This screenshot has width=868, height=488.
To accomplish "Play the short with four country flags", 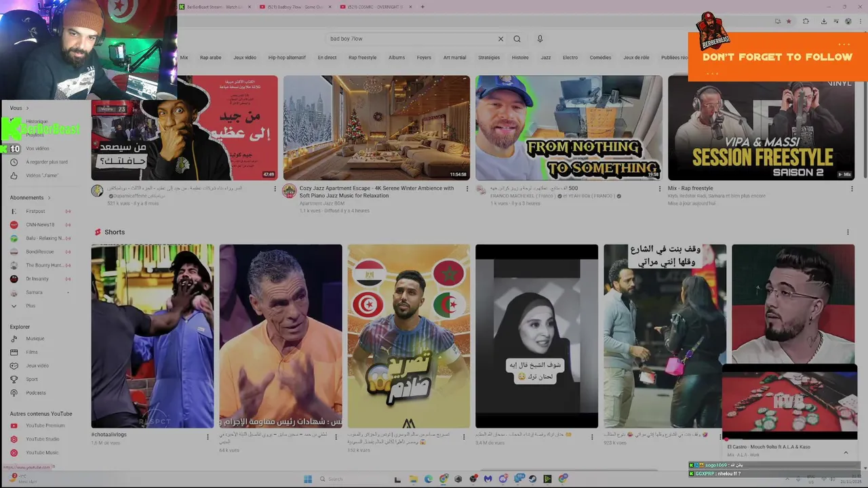I will [x=408, y=336].
